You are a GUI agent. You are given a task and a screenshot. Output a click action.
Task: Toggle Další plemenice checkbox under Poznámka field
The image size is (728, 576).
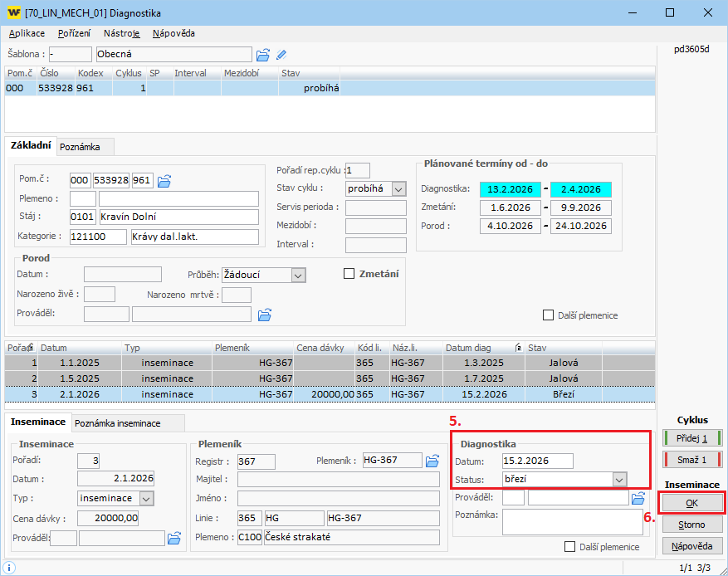tap(569, 547)
